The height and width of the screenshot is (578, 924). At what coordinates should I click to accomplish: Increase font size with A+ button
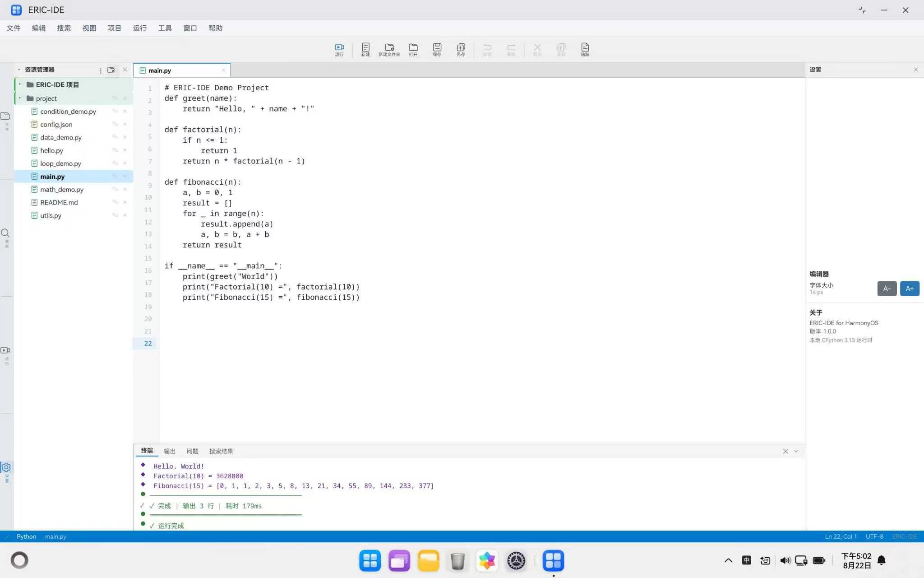pyautogui.click(x=910, y=289)
